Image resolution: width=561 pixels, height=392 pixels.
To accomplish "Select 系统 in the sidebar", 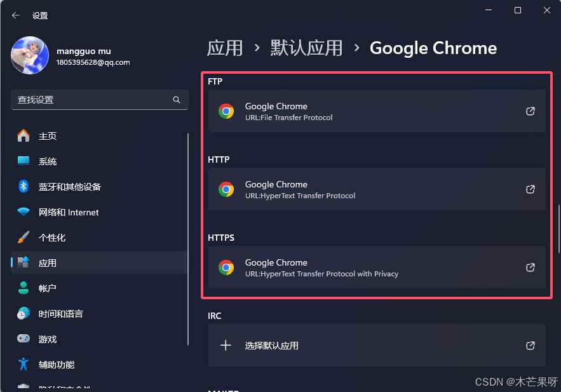I will pyautogui.click(x=49, y=161).
